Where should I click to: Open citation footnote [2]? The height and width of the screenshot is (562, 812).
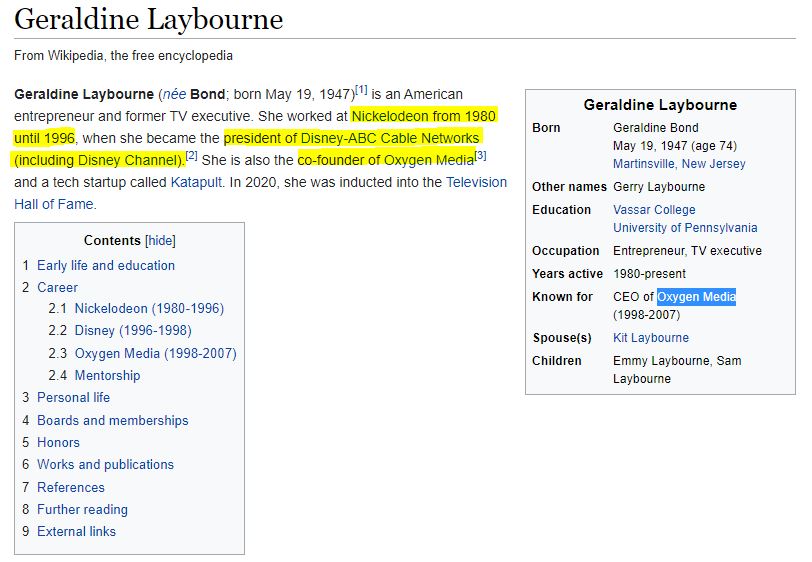[x=192, y=155]
